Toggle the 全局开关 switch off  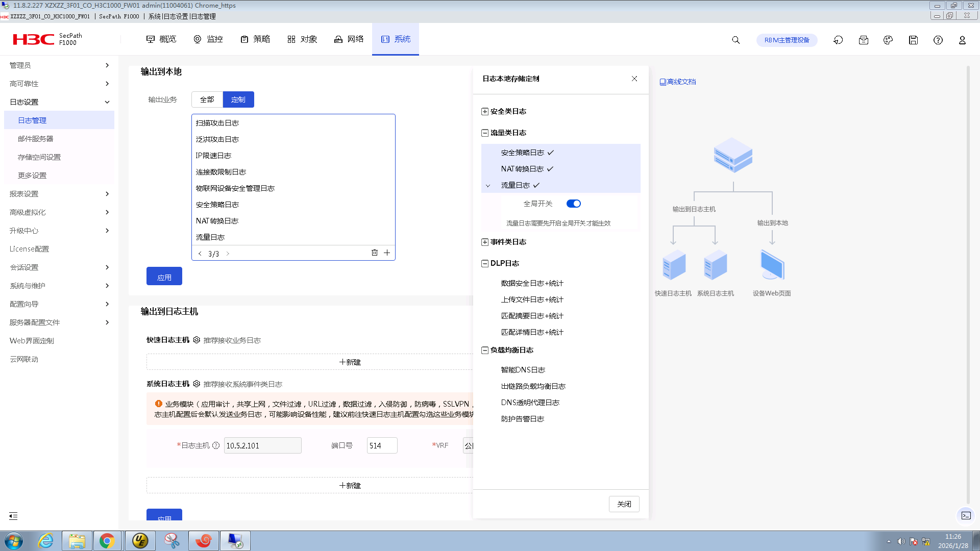tap(573, 204)
